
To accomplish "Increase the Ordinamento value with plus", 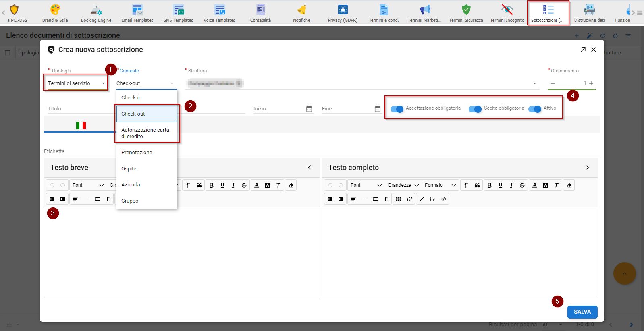I will [x=591, y=83].
